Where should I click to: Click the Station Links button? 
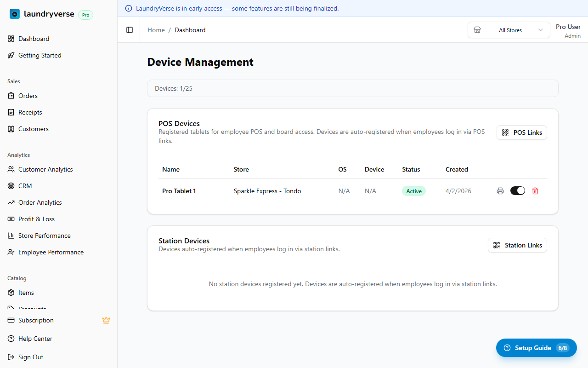click(517, 245)
